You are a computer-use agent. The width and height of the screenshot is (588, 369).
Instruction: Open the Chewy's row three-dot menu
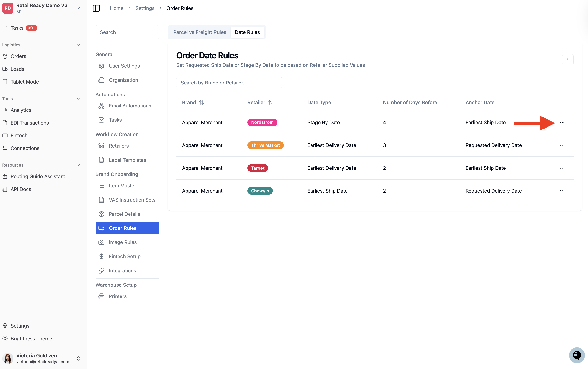[562, 191]
